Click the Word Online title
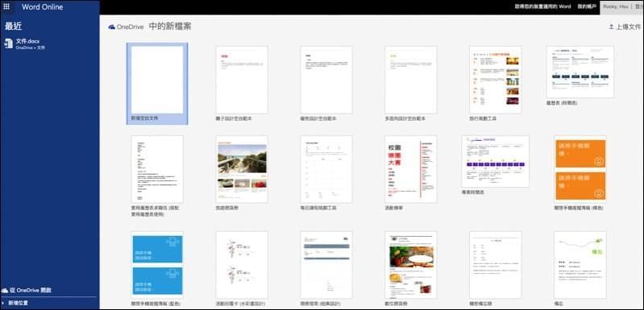644x310 pixels. (x=42, y=7)
